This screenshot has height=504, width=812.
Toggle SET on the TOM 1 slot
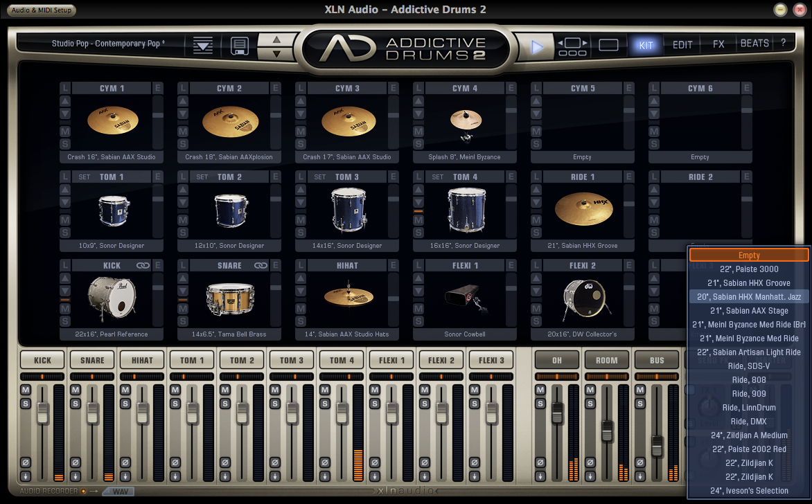85,177
